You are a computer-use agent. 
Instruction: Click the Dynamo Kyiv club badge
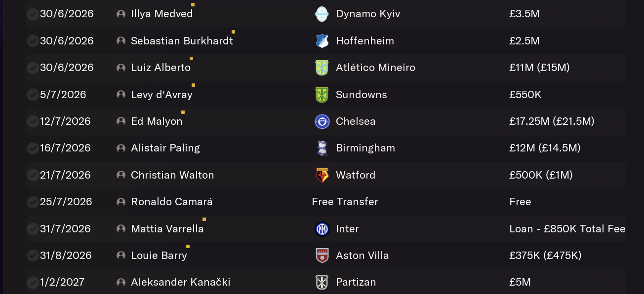[322, 14]
